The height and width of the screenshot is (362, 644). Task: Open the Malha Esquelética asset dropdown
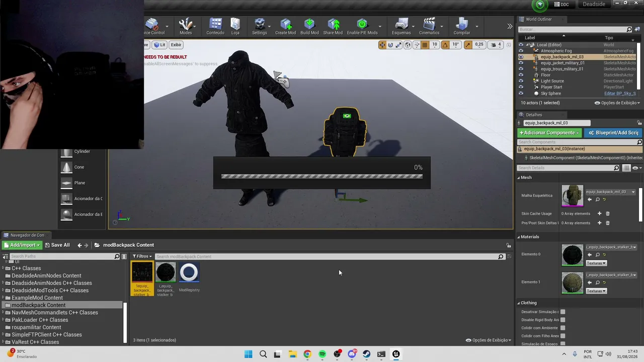pyautogui.click(x=611, y=192)
